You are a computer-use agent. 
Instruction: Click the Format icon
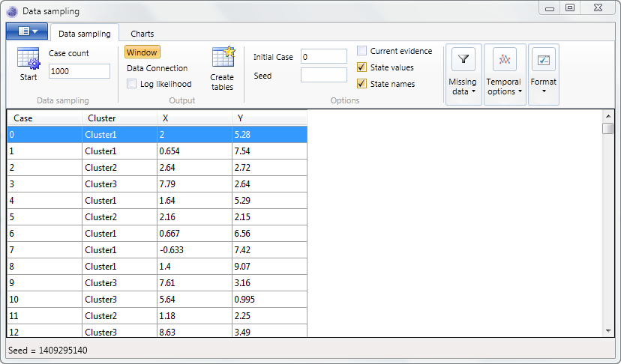[544, 59]
